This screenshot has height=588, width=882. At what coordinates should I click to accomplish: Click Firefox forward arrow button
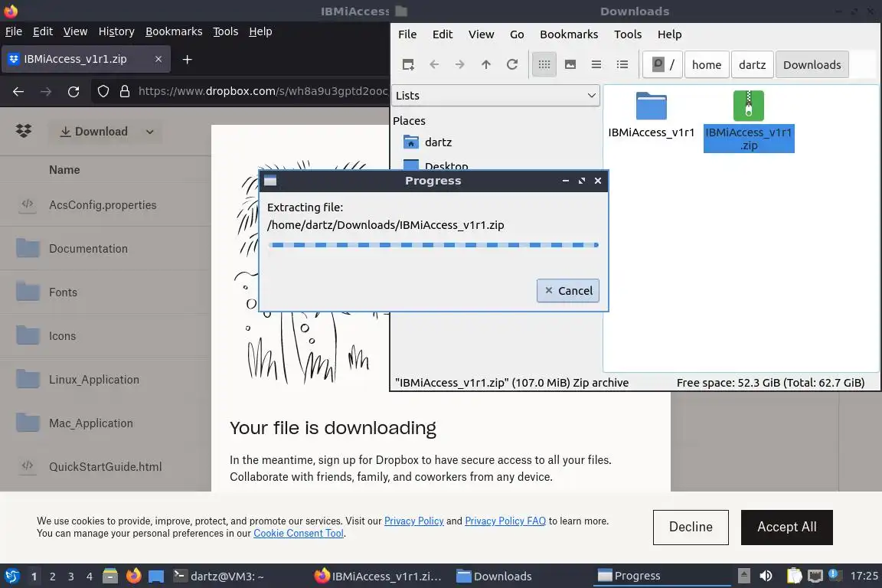[x=46, y=91]
